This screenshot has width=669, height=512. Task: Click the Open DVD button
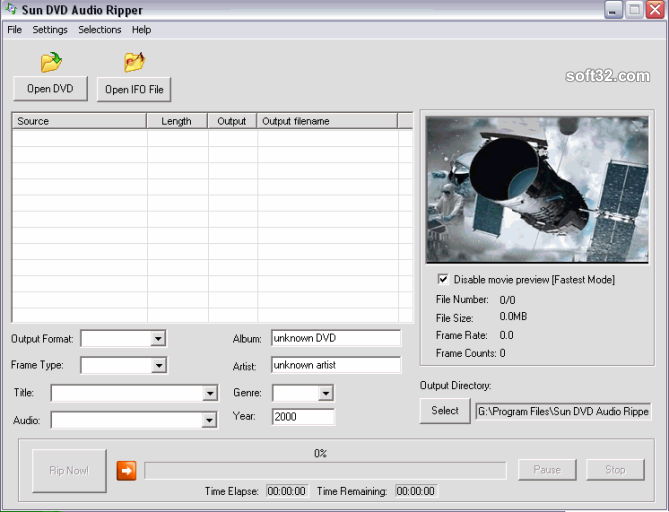click(x=50, y=89)
